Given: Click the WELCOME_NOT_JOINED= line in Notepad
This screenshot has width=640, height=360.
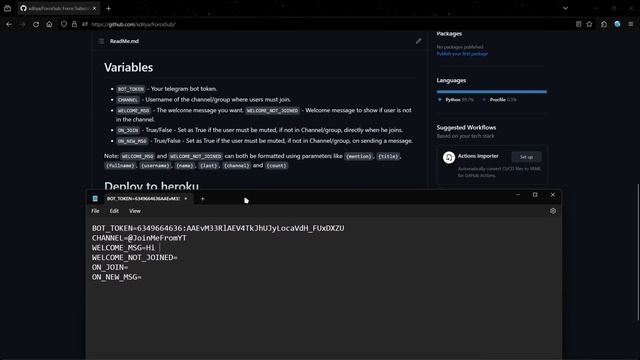Looking at the screenshot, I should coord(135,258).
